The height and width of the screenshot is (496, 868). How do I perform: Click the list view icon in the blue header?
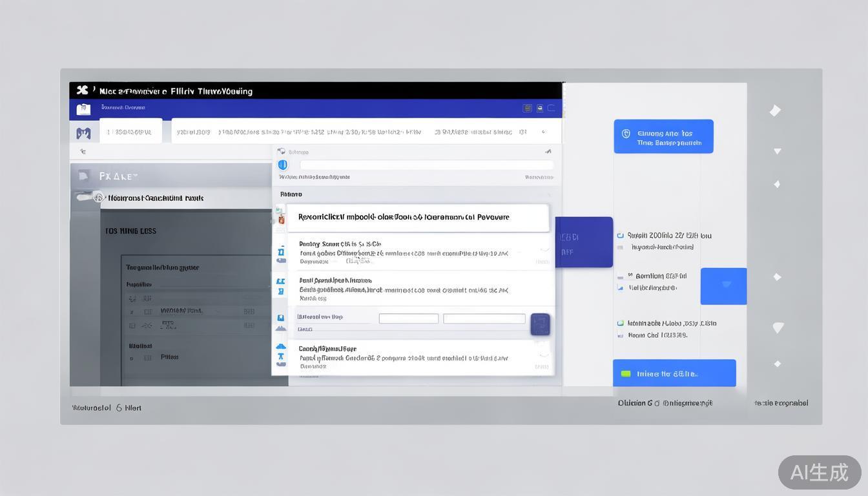pyautogui.click(x=528, y=108)
